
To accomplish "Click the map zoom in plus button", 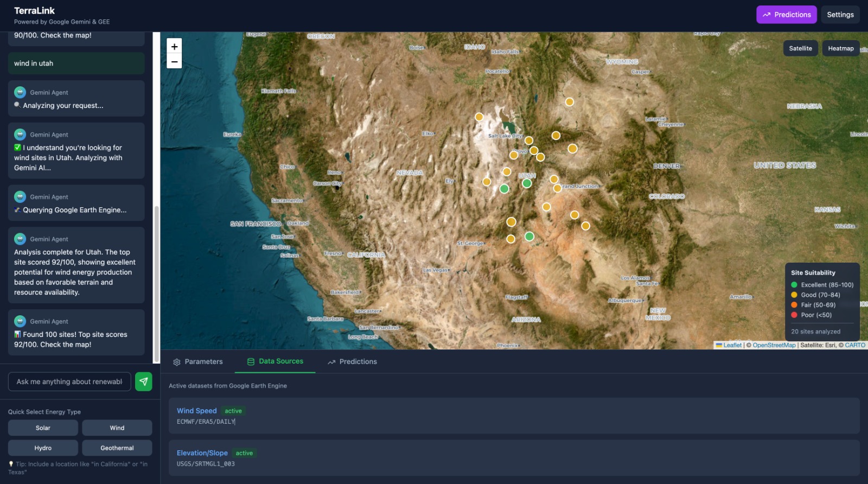I will pos(174,47).
